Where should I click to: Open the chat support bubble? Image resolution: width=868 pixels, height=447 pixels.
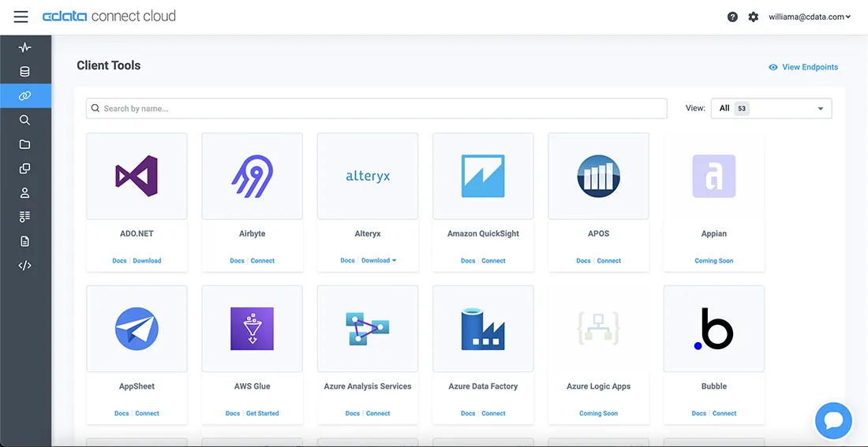point(833,420)
